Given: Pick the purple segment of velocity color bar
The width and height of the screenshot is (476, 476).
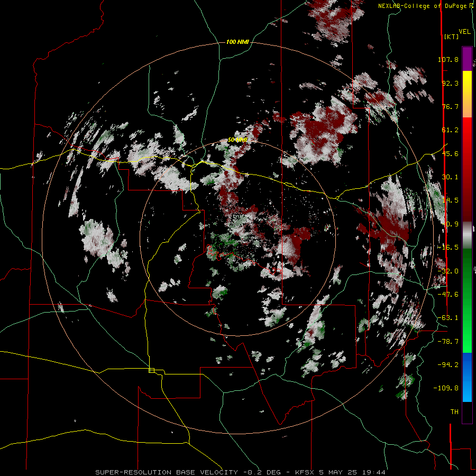Looking at the screenshot, I should (x=467, y=59).
